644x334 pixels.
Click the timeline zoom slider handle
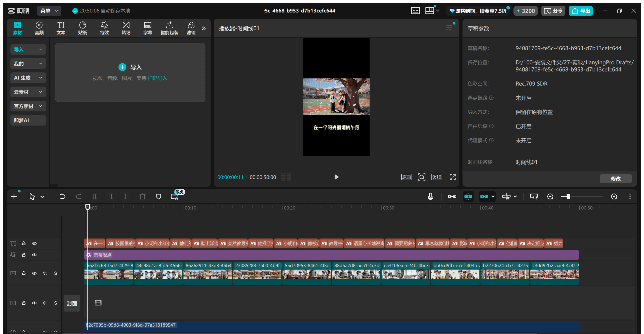568,196
